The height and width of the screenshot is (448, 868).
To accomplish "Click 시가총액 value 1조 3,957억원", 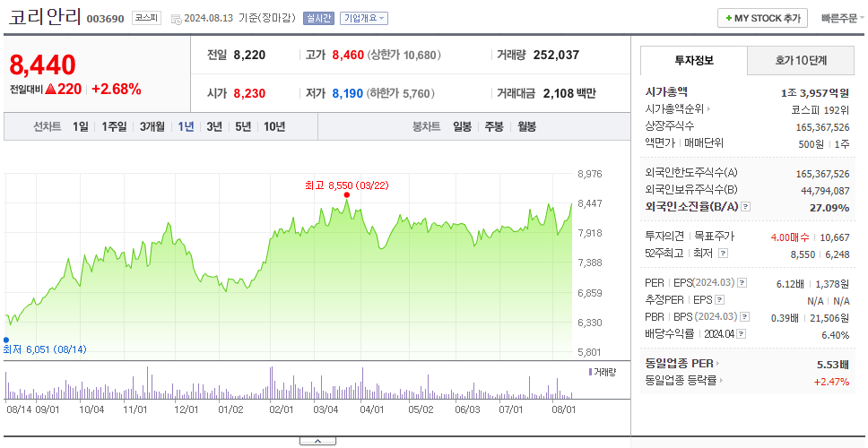I will pyautogui.click(x=815, y=92).
